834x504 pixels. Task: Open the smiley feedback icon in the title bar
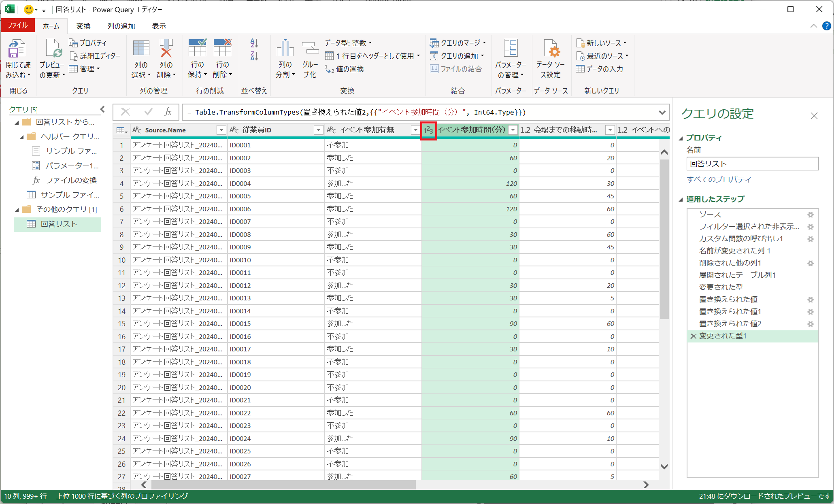click(28, 9)
